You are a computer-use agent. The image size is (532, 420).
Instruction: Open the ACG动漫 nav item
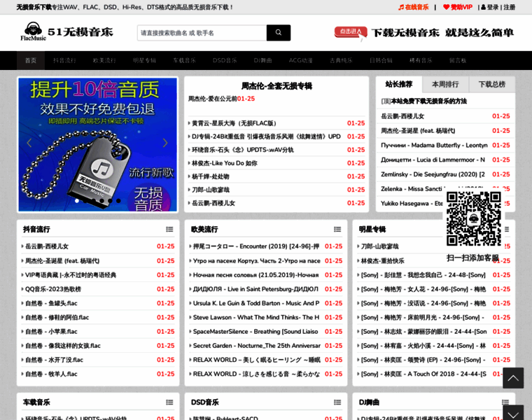pyautogui.click(x=300, y=60)
